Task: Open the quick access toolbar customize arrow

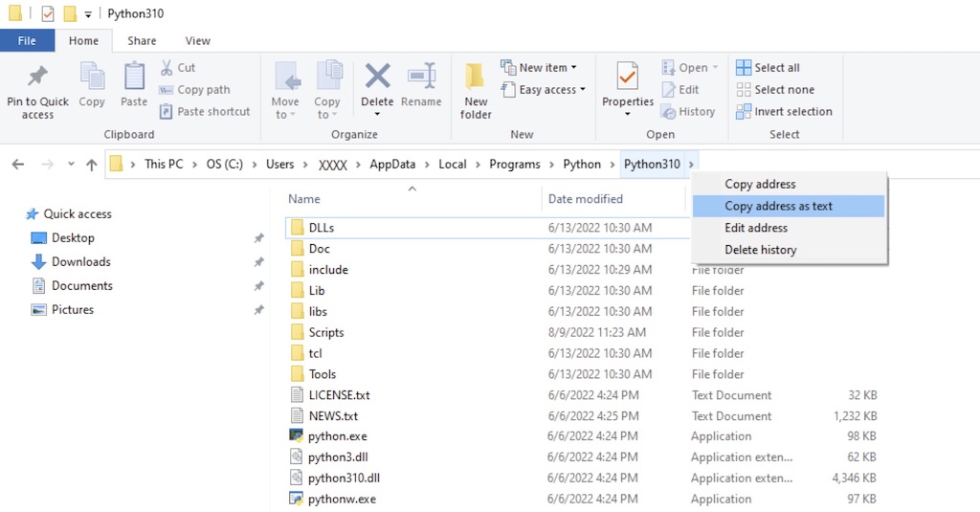Action: click(x=88, y=14)
